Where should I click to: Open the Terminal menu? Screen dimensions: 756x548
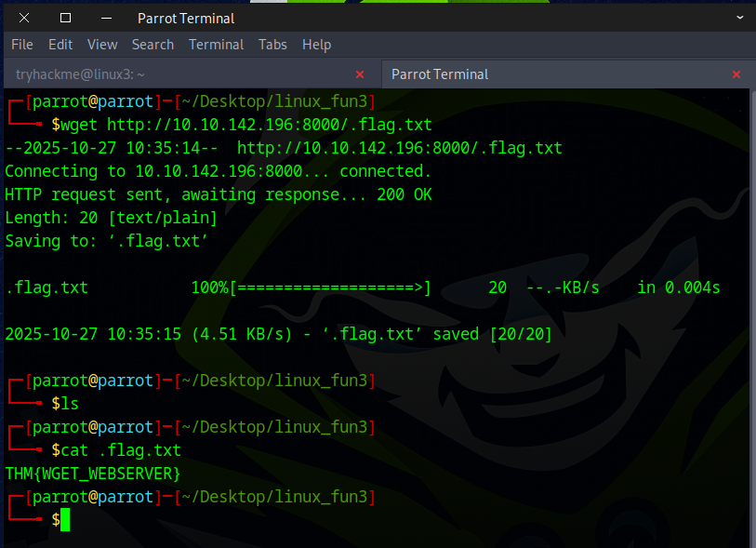[x=216, y=45]
